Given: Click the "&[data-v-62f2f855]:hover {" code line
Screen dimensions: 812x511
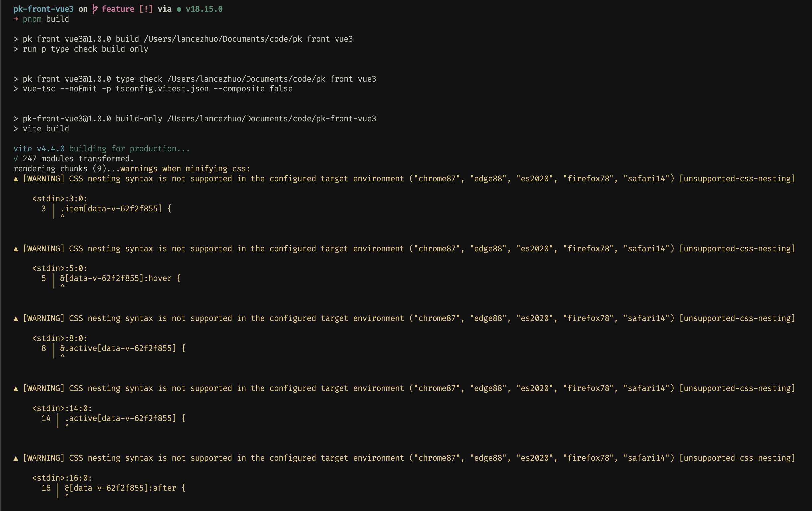Looking at the screenshot, I should (120, 278).
